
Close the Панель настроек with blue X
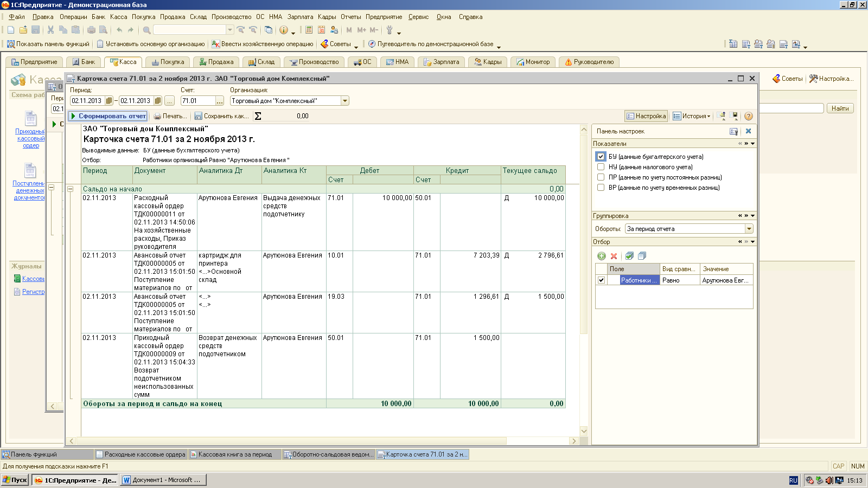748,131
